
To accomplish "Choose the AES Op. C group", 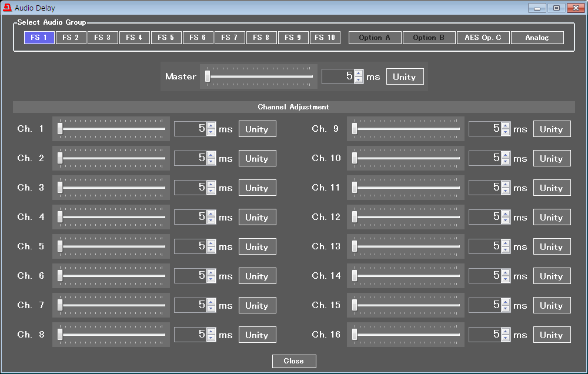I will pyautogui.click(x=483, y=38).
